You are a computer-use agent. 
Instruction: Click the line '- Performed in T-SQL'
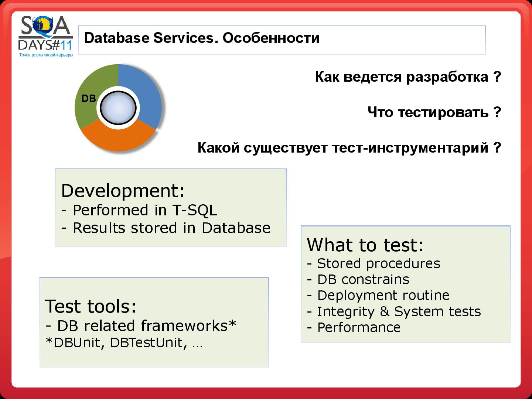139,210
